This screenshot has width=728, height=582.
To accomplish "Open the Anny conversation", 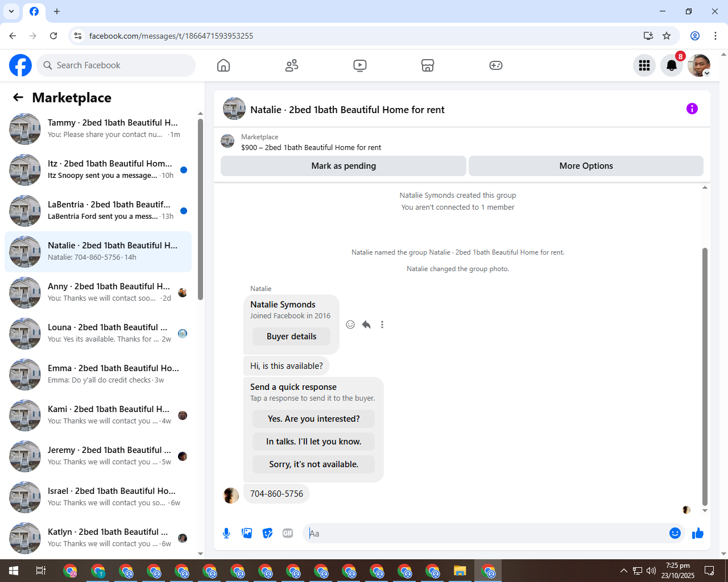I will coord(98,293).
